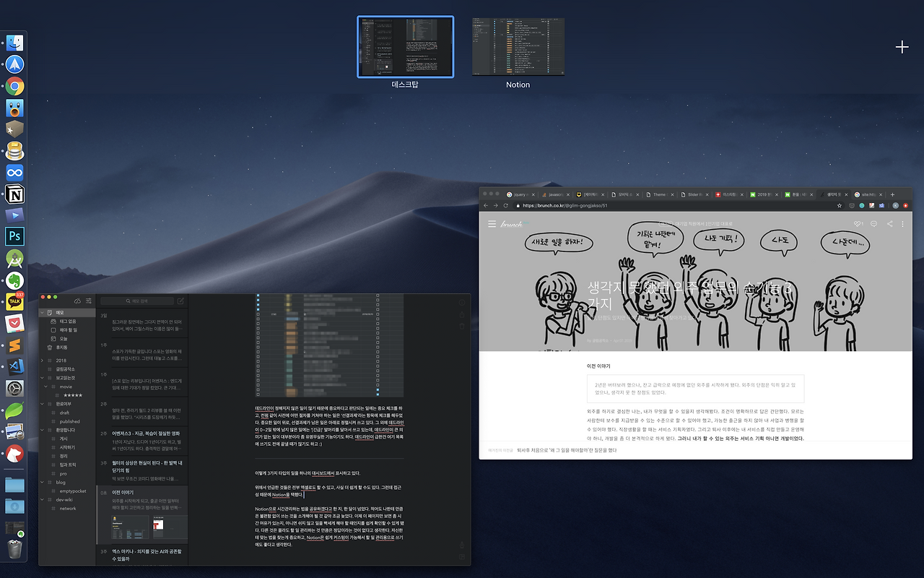Collapse the 보고읽는것 tag in Bear's sidebar

[x=43, y=378]
